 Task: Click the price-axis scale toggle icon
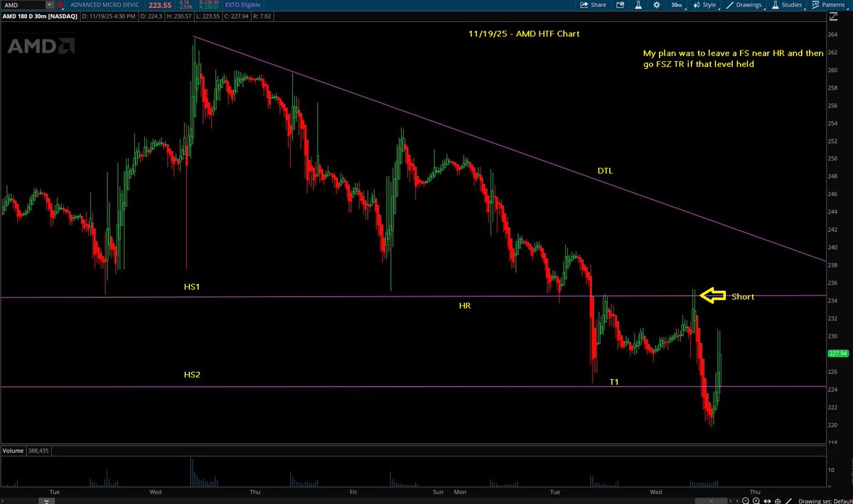point(833,16)
